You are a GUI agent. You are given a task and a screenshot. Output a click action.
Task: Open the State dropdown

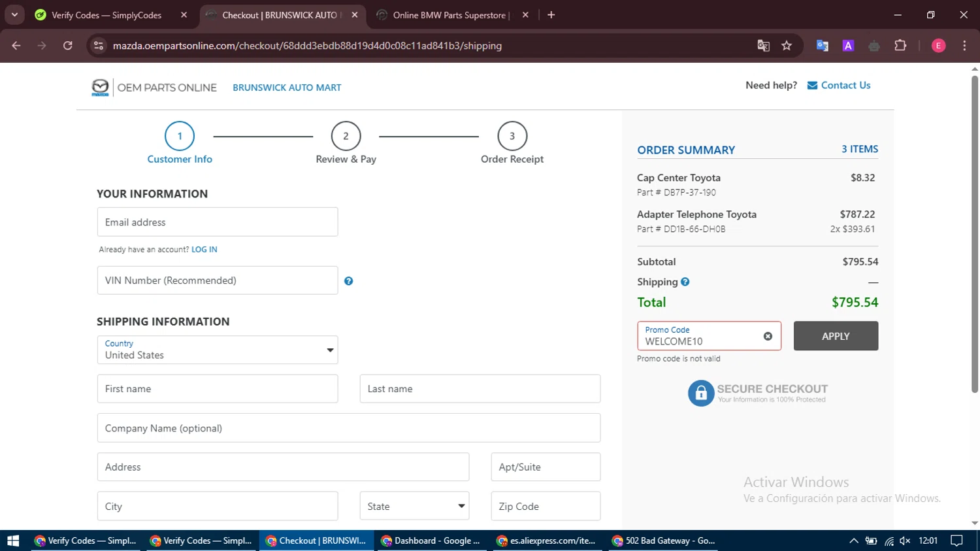(x=414, y=506)
